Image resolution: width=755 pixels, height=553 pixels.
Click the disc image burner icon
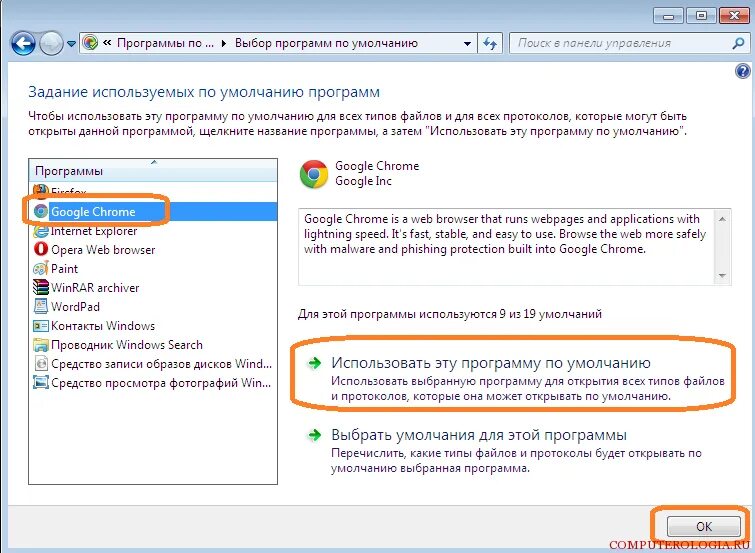[x=41, y=363]
